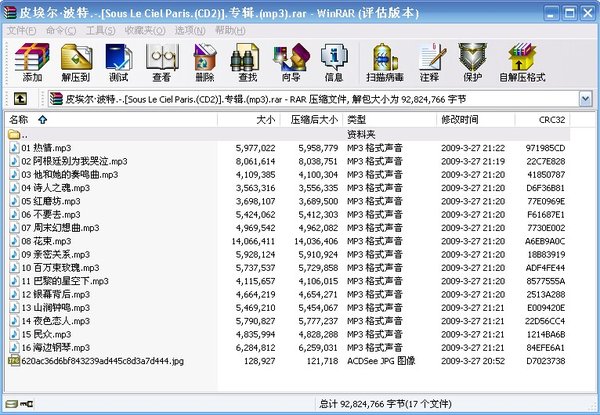Click packed size value 121,718
600x415 pixels.
coord(322,361)
